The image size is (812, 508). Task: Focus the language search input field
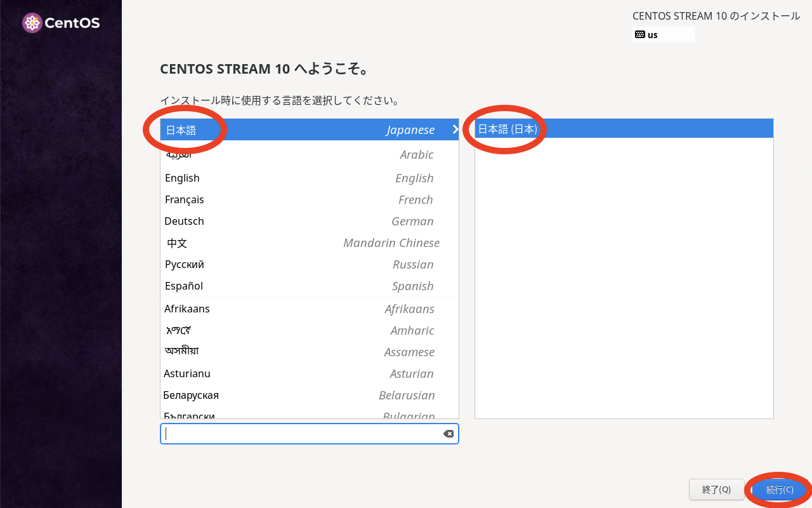coord(310,434)
